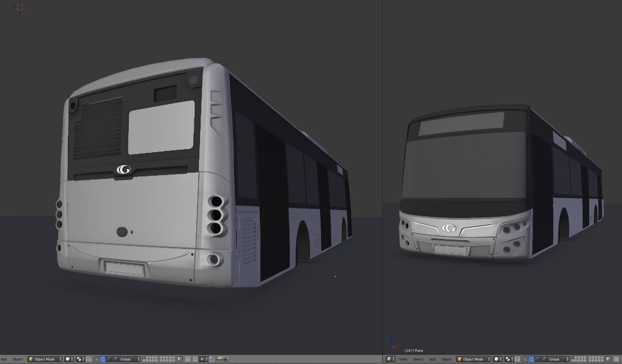This screenshot has width=622, height=364.
Task: Open Global orientation dropdown in left viewport
Action: point(130,359)
